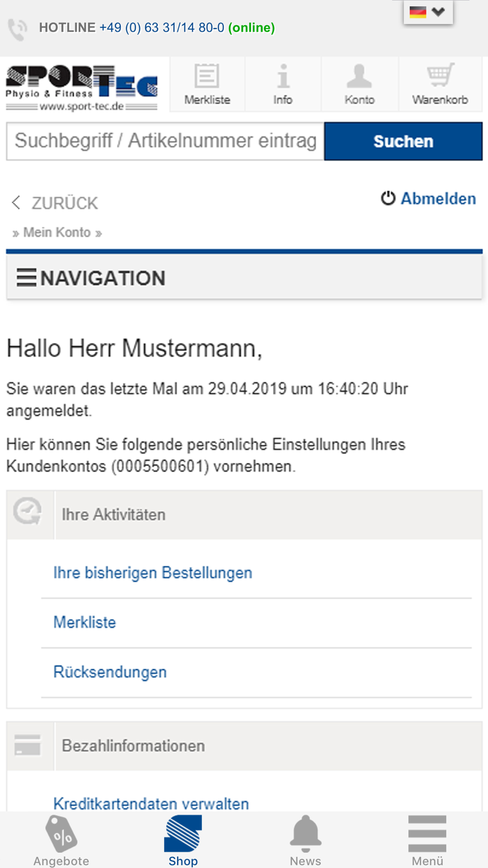Open Mein Konto breadcrumb
The width and height of the screenshot is (488, 868).
[57, 232]
